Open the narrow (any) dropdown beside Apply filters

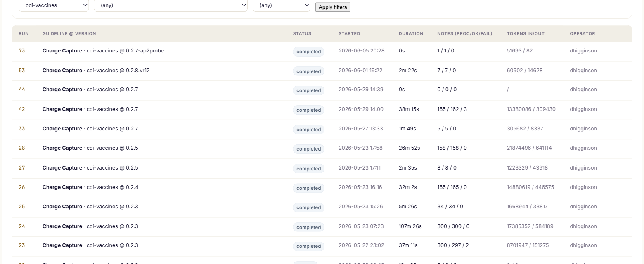coord(282,5)
